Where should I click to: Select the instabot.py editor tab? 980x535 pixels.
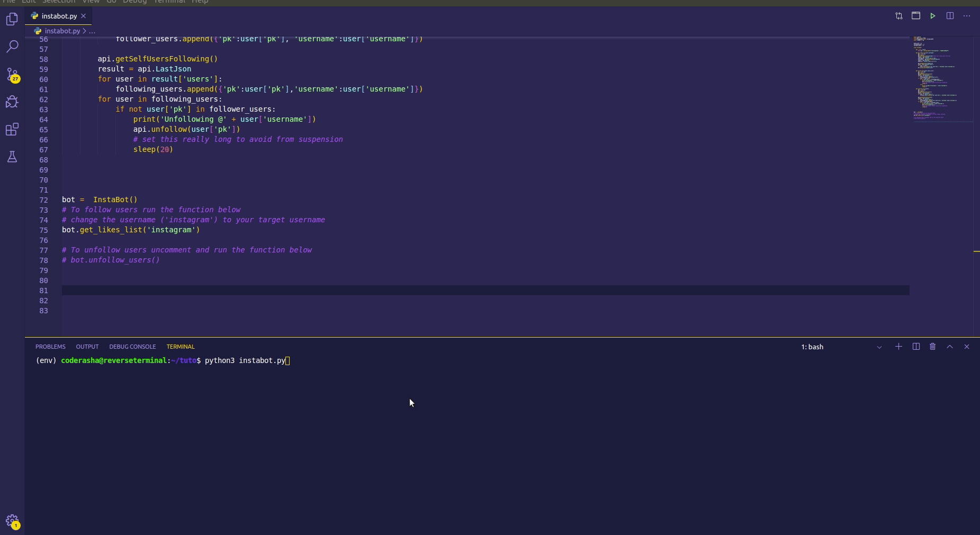(59, 16)
